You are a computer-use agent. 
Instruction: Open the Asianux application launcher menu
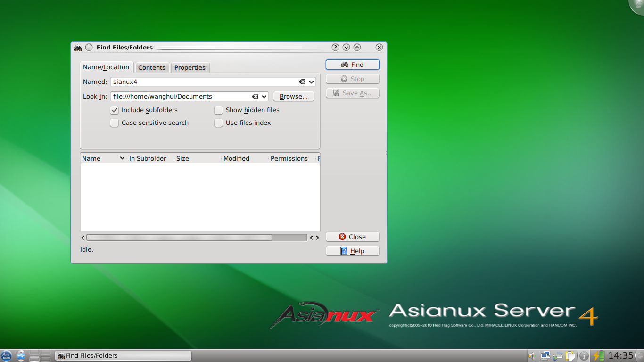tap(6, 355)
